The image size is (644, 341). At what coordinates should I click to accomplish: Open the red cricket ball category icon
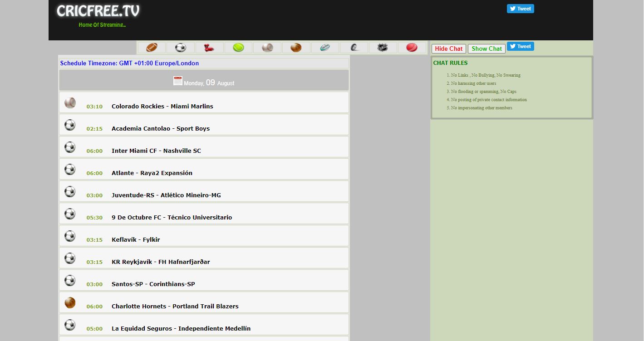click(412, 48)
